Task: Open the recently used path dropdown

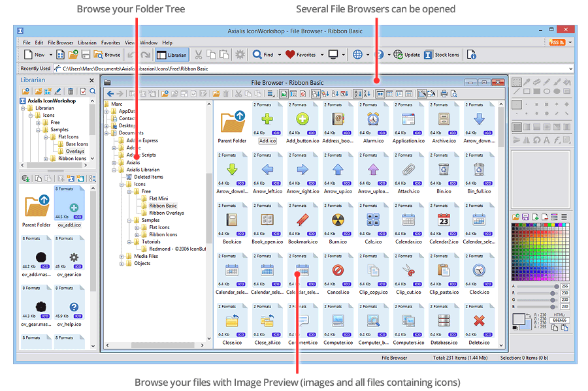Action: [571, 69]
